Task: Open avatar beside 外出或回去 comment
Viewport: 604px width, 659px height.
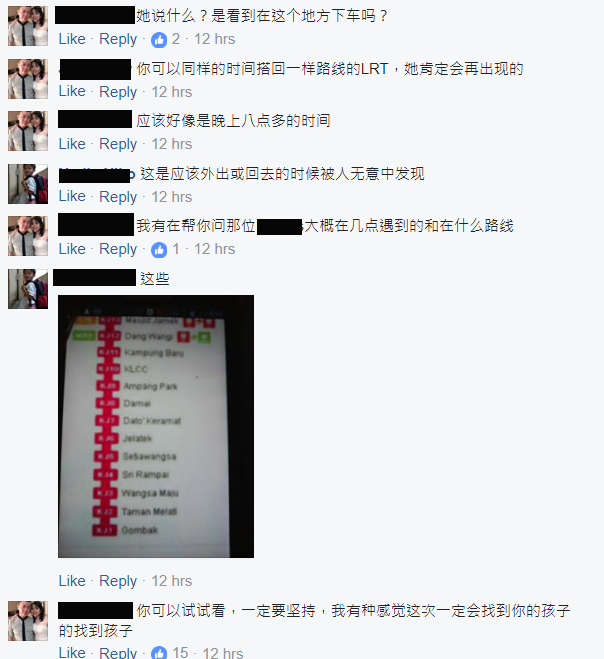Action: click(28, 184)
